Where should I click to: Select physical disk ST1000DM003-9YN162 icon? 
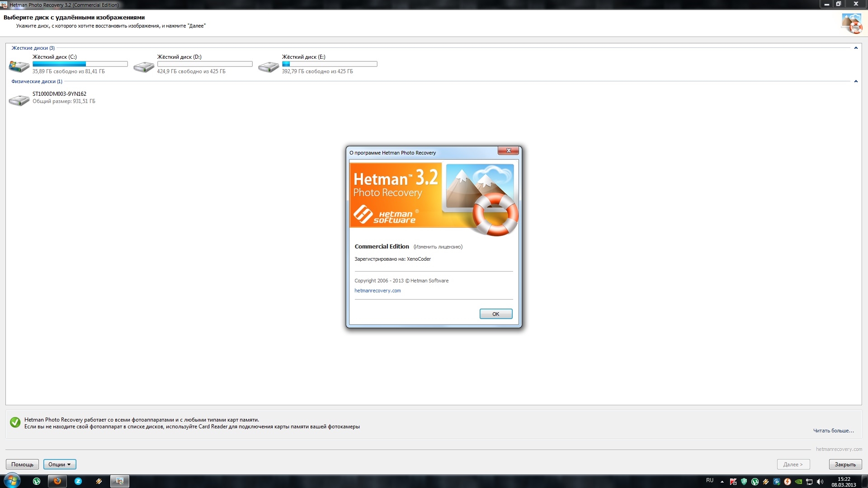tap(19, 100)
